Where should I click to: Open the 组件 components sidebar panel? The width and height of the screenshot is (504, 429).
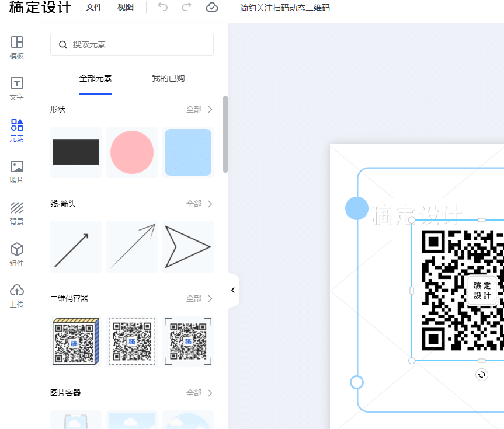(17, 255)
